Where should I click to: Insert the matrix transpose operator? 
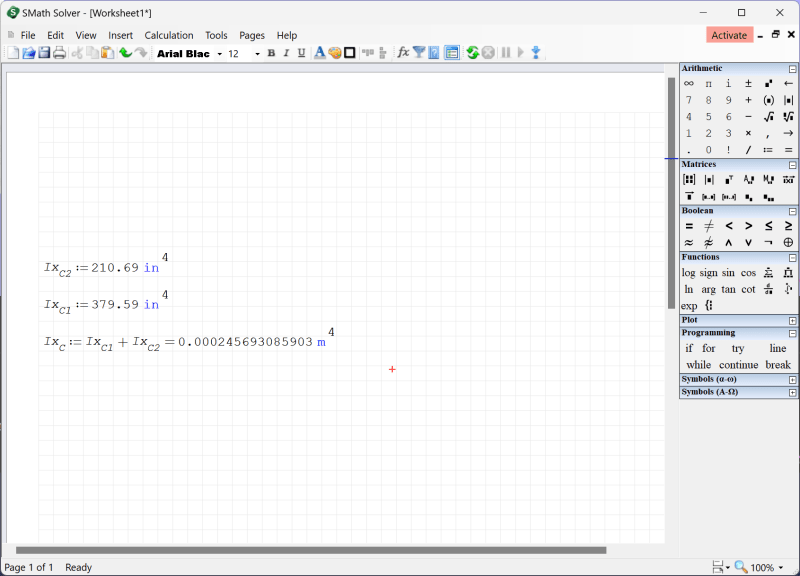[x=729, y=180]
